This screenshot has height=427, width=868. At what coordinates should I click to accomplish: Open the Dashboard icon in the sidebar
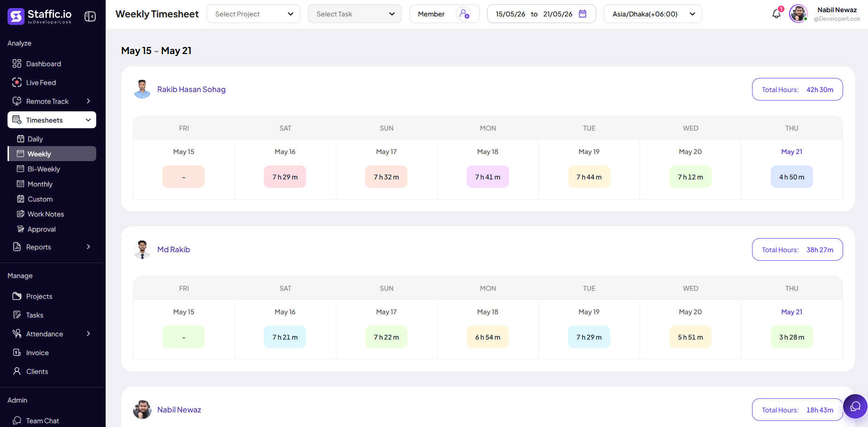coord(17,63)
